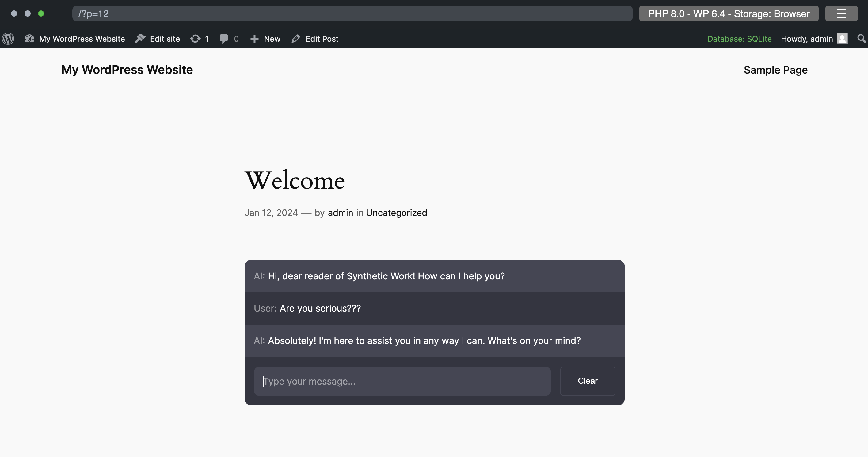Click the Jan 12, 2024 date
868x457 pixels.
coord(271,213)
